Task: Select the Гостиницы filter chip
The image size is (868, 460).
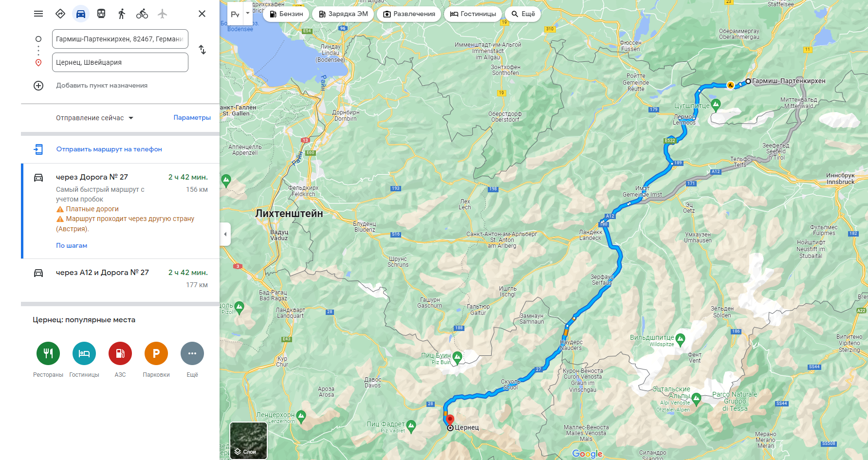Action: pos(473,14)
